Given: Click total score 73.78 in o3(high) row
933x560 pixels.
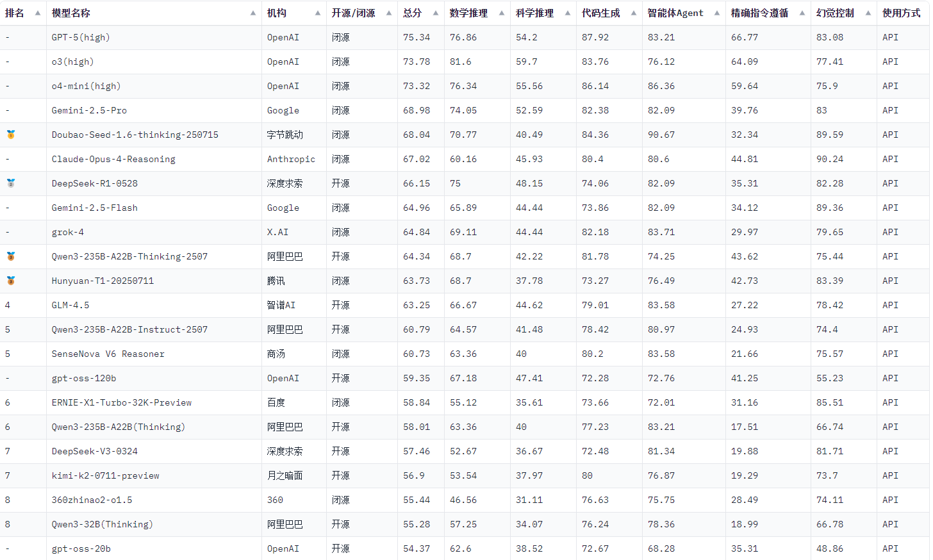Looking at the screenshot, I should pos(417,62).
